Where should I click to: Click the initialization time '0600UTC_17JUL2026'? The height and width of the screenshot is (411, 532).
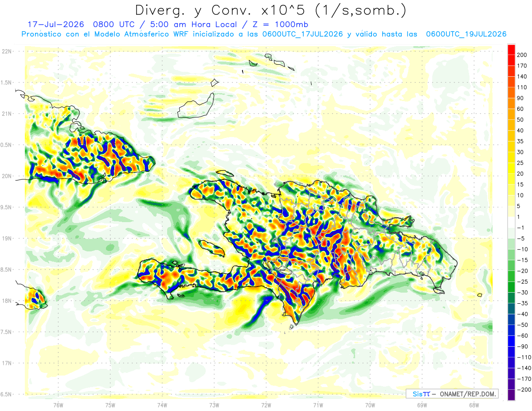[x=302, y=34]
